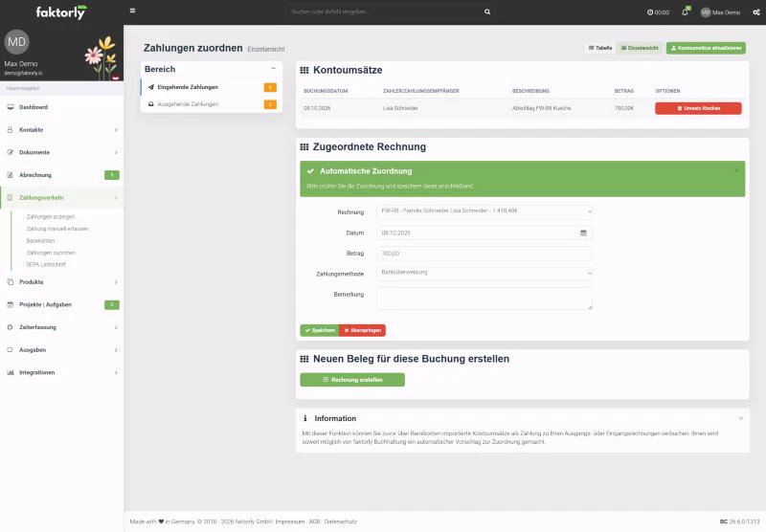Click the Ausgaben square icon
The image size is (766, 532).
(x=11, y=350)
